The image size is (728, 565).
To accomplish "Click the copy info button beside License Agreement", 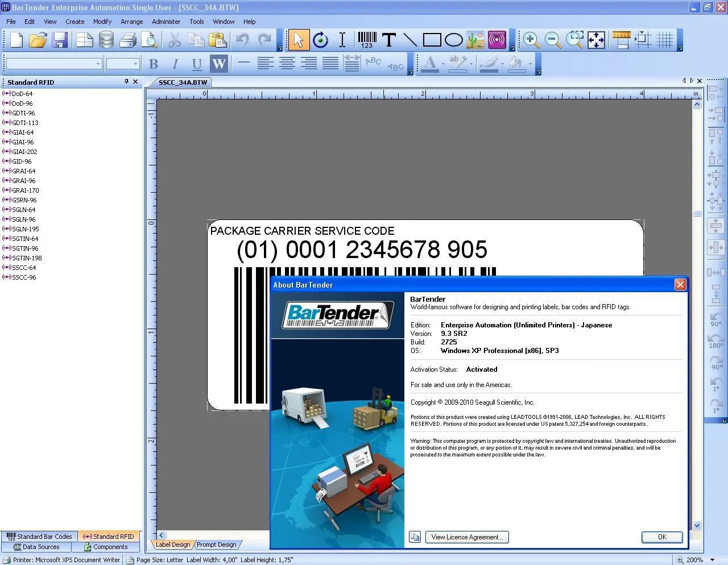I will coord(415,537).
